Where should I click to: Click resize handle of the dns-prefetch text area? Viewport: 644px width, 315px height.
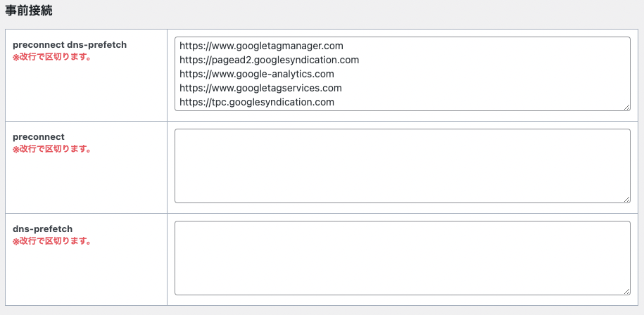tap(626, 291)
